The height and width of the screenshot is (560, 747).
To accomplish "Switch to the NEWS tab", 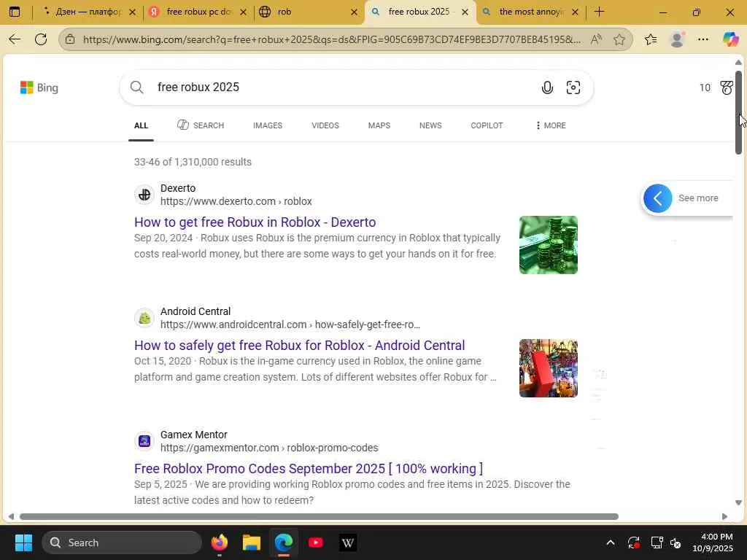I will (x=430, y=125).
